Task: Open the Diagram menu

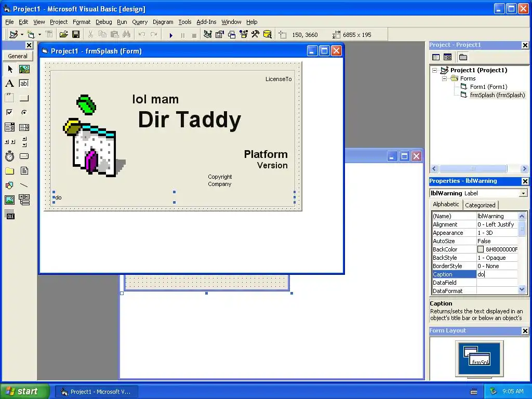Action: (163, 22)
